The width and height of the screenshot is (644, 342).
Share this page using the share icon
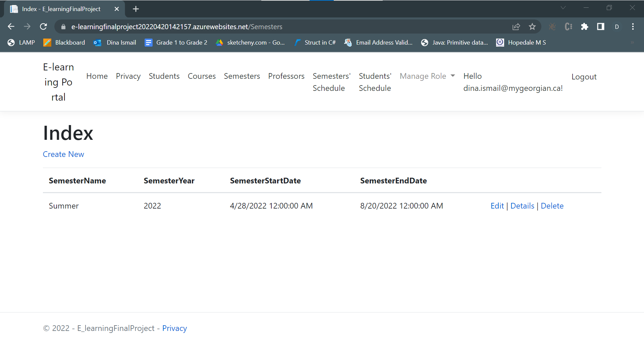(x=516, y=26)
